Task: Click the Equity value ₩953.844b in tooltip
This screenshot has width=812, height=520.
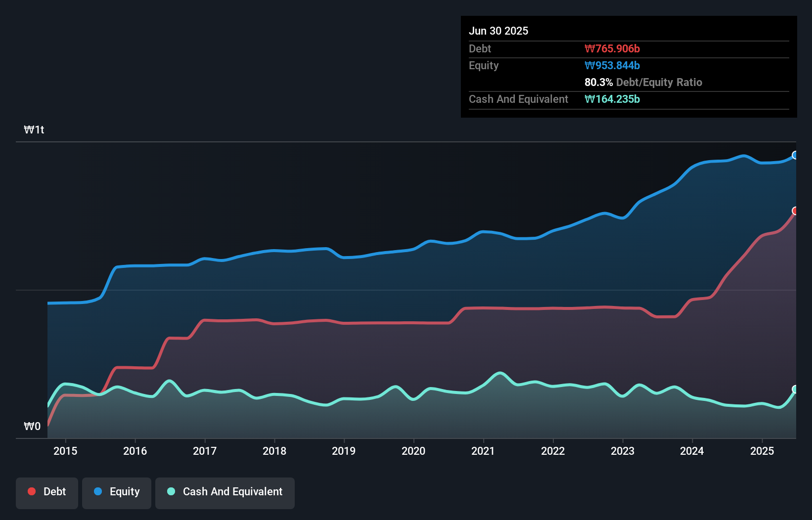Action: click(x=612, y=66)
